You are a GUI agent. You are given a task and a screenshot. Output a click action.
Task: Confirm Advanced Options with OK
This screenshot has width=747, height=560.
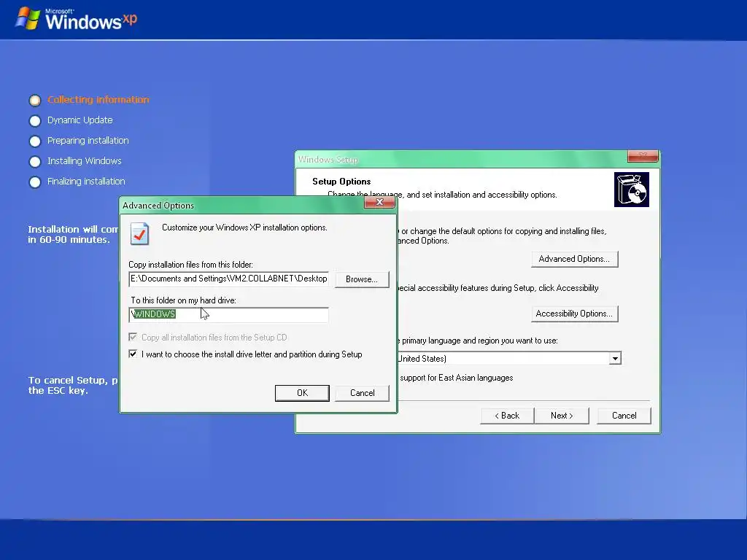click(x=302, y=393)
